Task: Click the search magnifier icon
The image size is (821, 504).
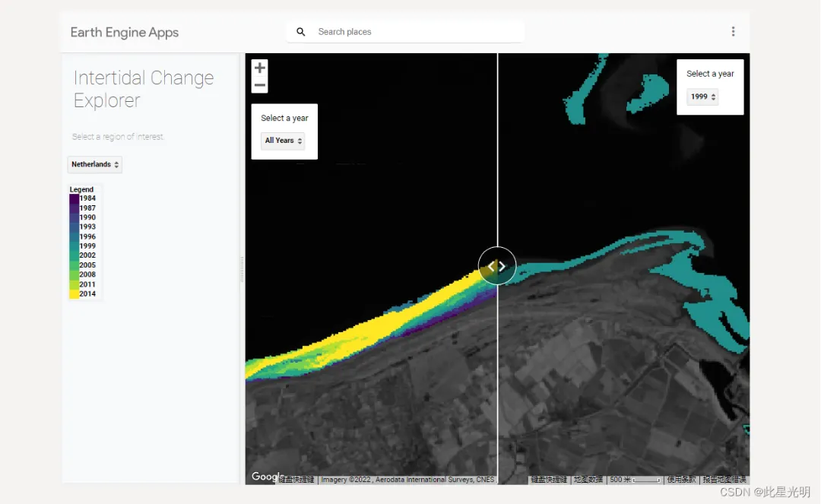Action: [x=300, y=32]
